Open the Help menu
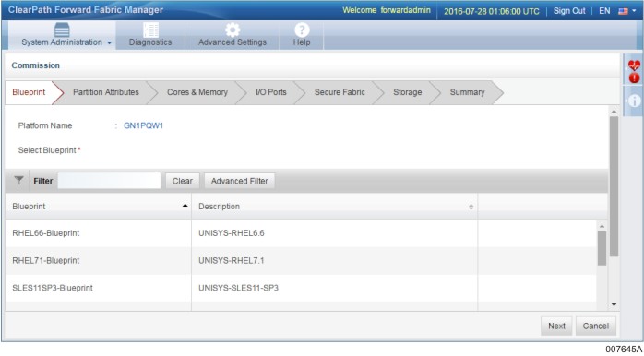Image resolution: width=644 pixels, height=356 pixels. click(302, 35)
